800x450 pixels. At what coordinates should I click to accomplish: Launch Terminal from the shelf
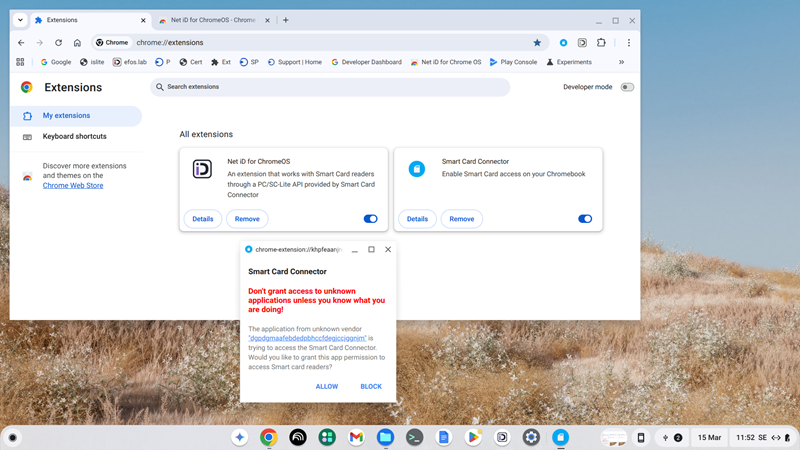414,437
